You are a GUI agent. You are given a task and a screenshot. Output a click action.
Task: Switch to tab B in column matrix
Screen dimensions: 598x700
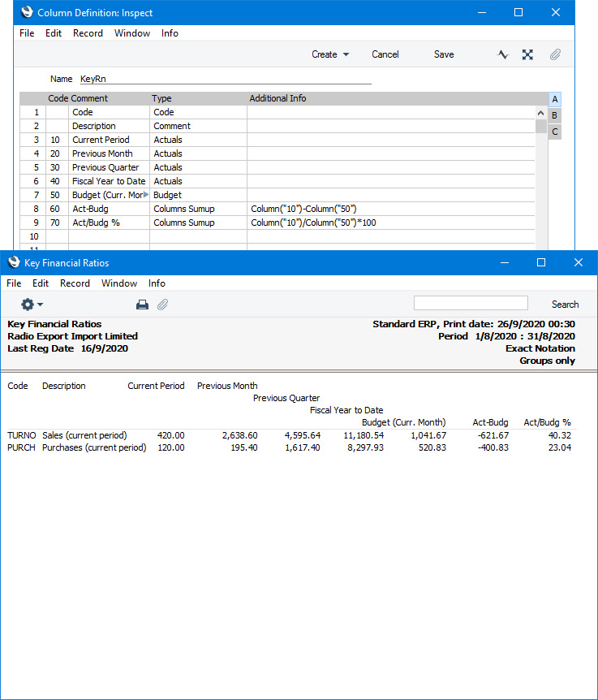555,115
